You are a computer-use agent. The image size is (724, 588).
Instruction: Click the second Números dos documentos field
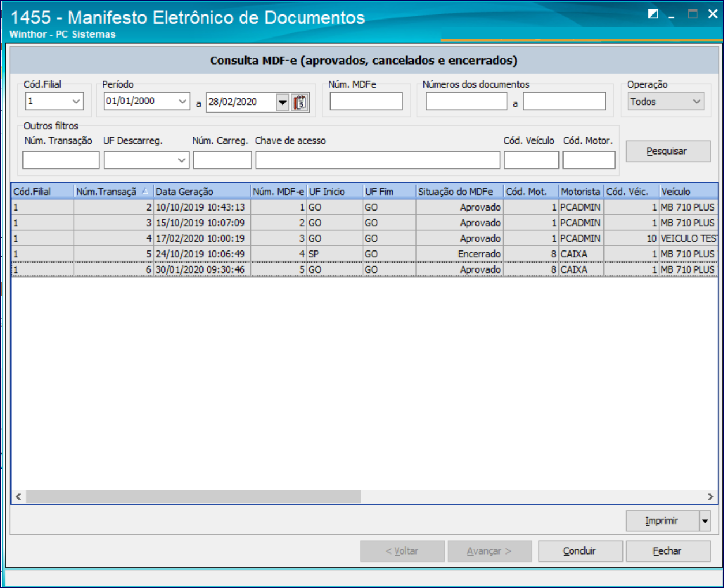564,102
